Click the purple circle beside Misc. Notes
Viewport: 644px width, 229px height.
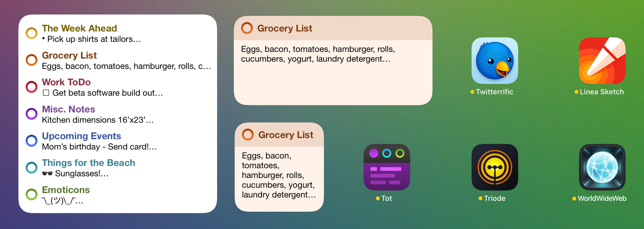tap(32, 114)
